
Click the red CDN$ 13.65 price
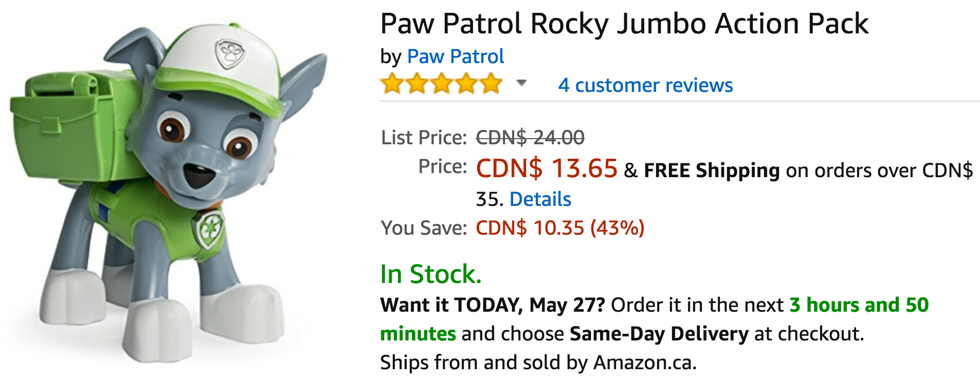click(x=547, y=168)
